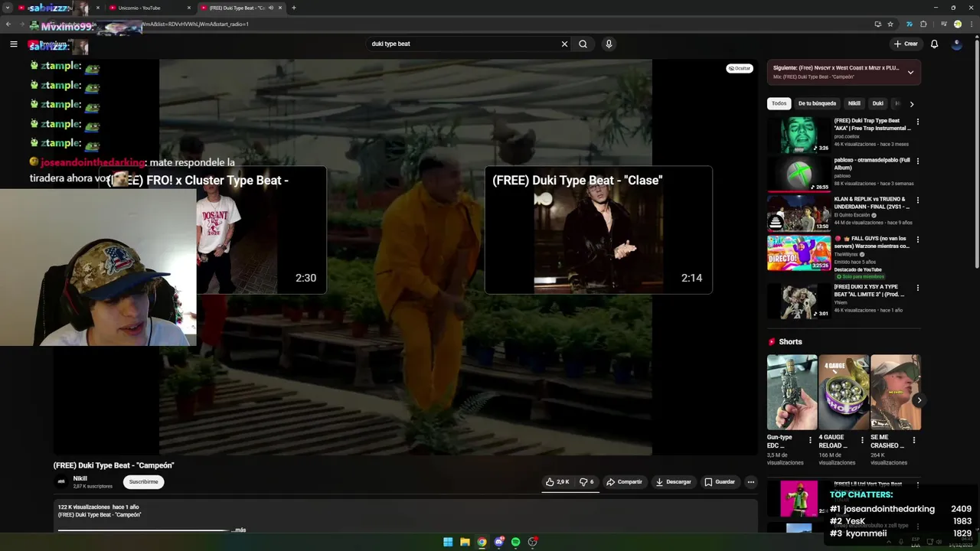Start voice search with the microphone icon
Viewport: 980px width, 551px height.
pos(609,44)
